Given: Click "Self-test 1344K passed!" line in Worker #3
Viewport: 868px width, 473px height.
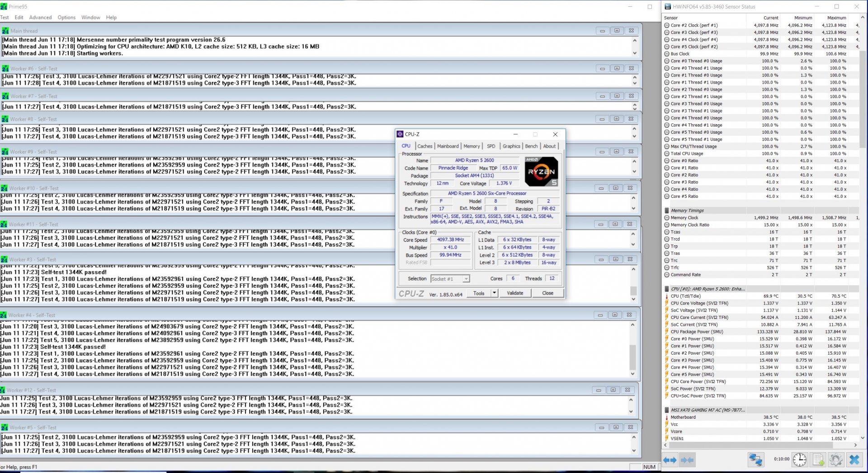Looking at the screenshot, I should [54, 272].
